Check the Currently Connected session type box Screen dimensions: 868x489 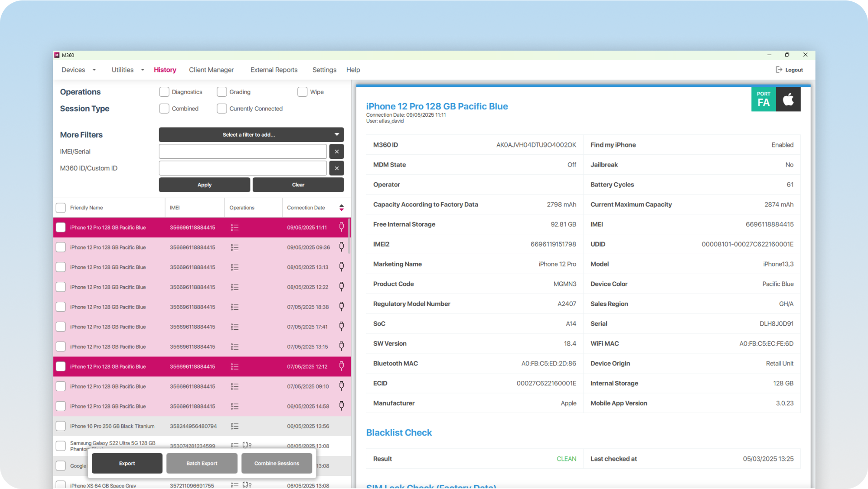222,109
